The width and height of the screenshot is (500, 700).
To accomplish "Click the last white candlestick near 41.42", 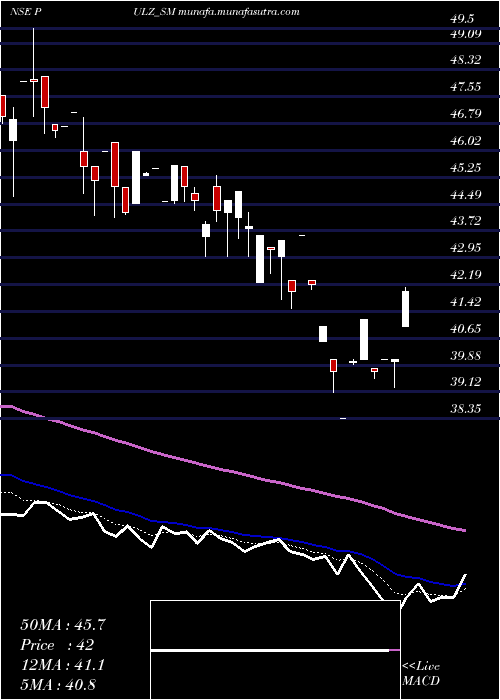I will [x=406, y=309].
